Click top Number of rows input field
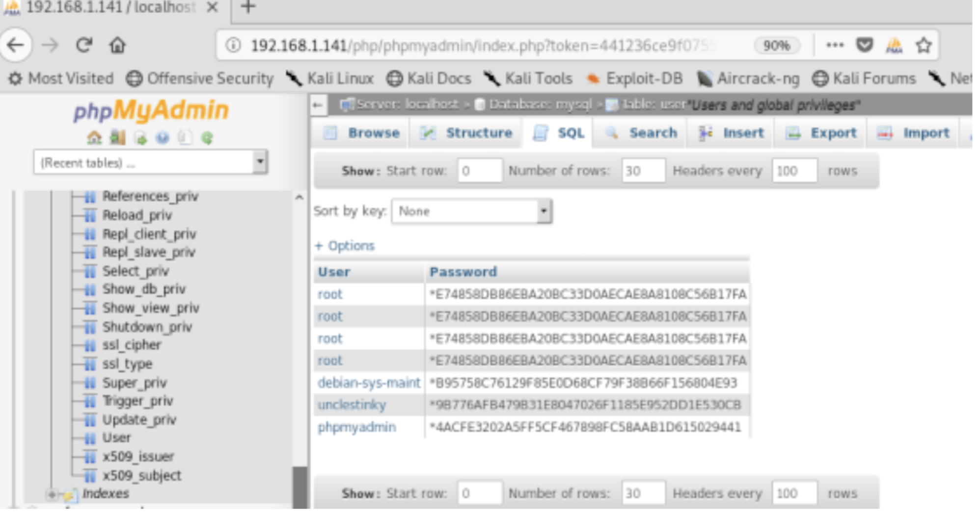Viewport: 980px width, 515px height. [643, 171]
